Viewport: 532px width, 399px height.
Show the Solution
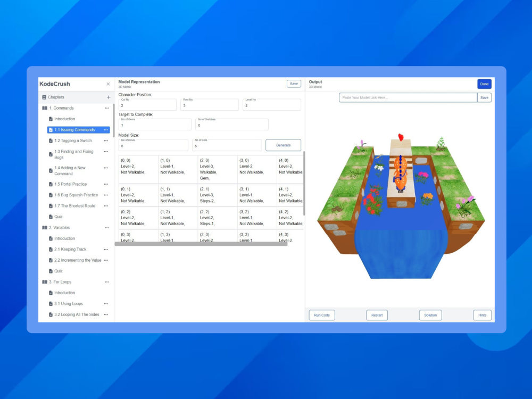[430, 315]
